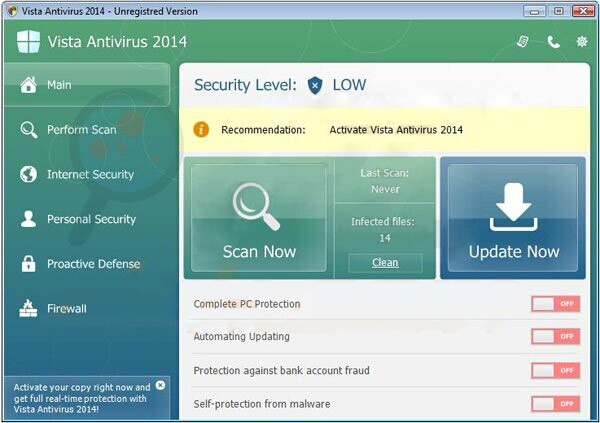Click the globe icon beside Internet Security
Screen dimensions: 600x423
pos(28,175)
